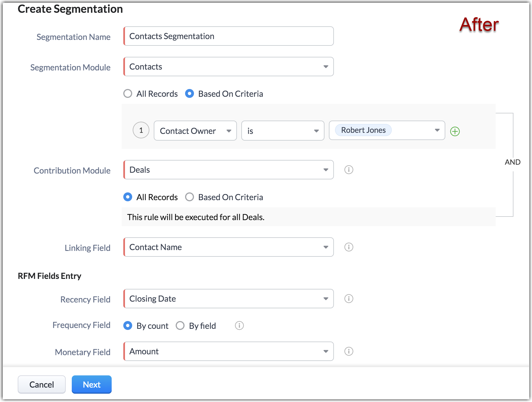Open the 'is' condition operator dropdown
The image size is (532, 402).
283,131
